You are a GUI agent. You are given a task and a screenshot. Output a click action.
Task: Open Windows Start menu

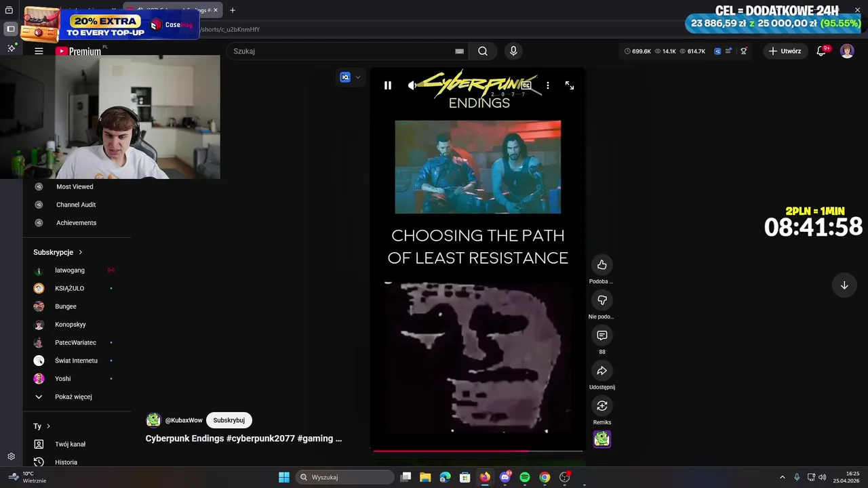tap(284, 477)
